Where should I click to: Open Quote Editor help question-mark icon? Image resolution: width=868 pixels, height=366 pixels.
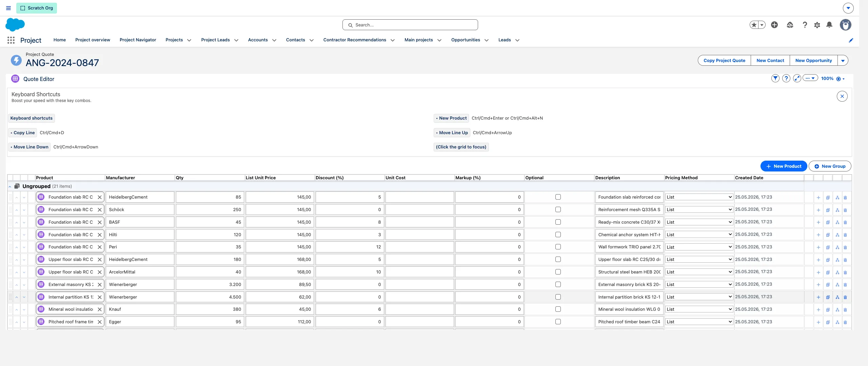(786, 79)
